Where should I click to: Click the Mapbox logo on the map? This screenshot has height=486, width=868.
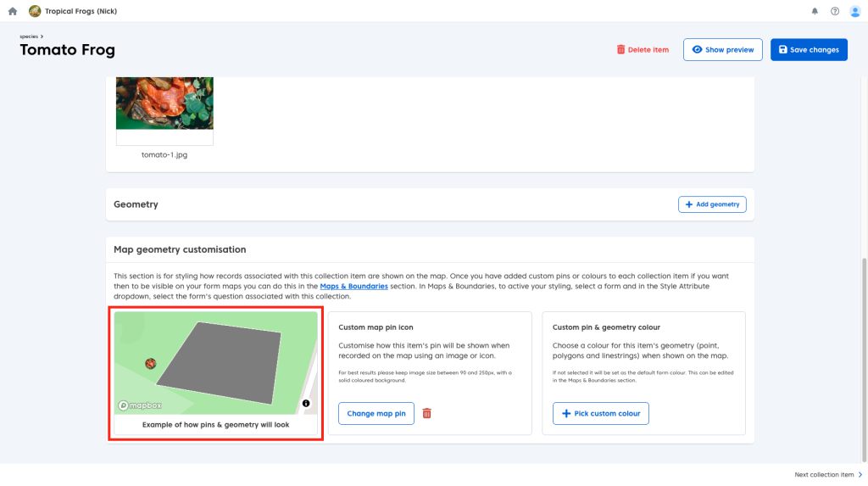(x=140, y=405)
